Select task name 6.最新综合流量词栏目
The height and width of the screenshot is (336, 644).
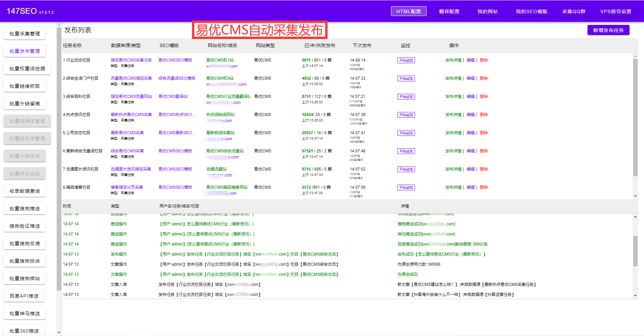click(x=82, y=151)
